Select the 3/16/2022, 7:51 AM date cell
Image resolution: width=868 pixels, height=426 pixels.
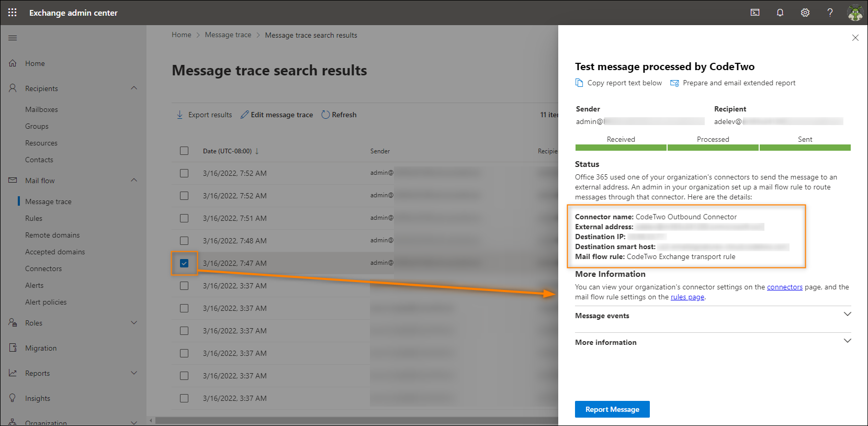pyautogui.click(x=235, y=218)
